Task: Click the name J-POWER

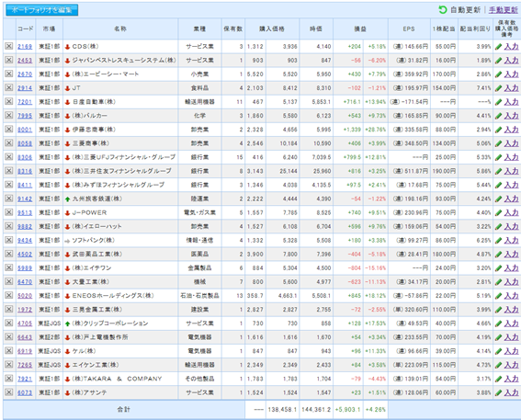Action: click(89, 212)
